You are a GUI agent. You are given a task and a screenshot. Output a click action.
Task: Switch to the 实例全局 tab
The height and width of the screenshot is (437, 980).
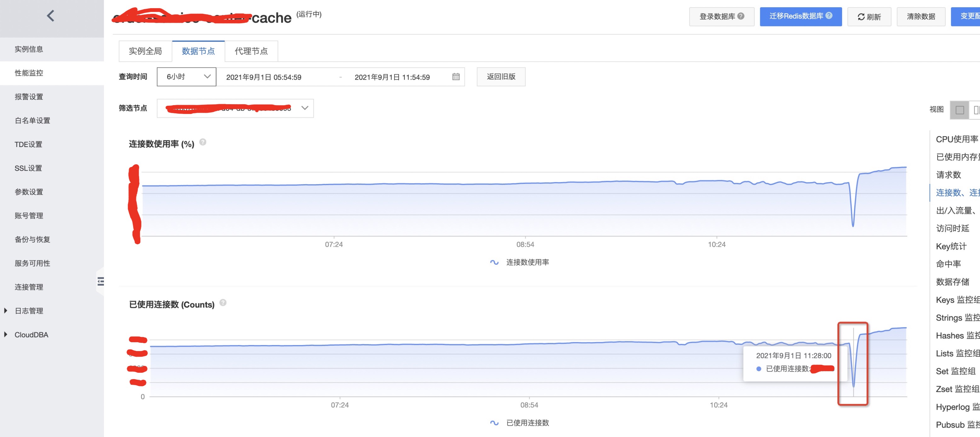(x=145, y=51)
